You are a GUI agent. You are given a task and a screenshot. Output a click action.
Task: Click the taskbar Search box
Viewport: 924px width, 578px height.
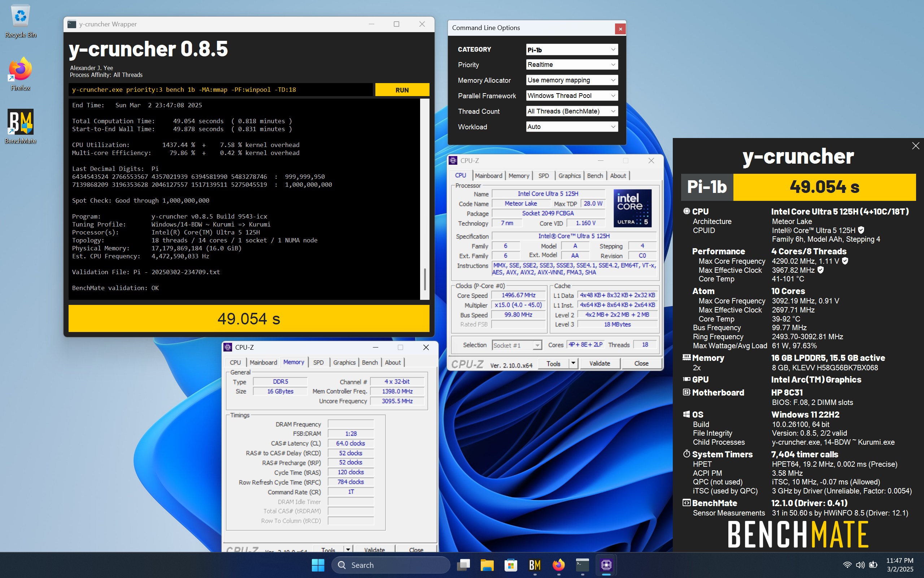tap(391, 565)
